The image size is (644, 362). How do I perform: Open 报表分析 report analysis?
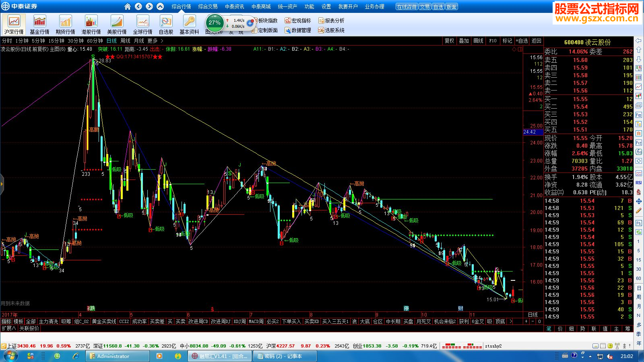(x=331, y=21)
